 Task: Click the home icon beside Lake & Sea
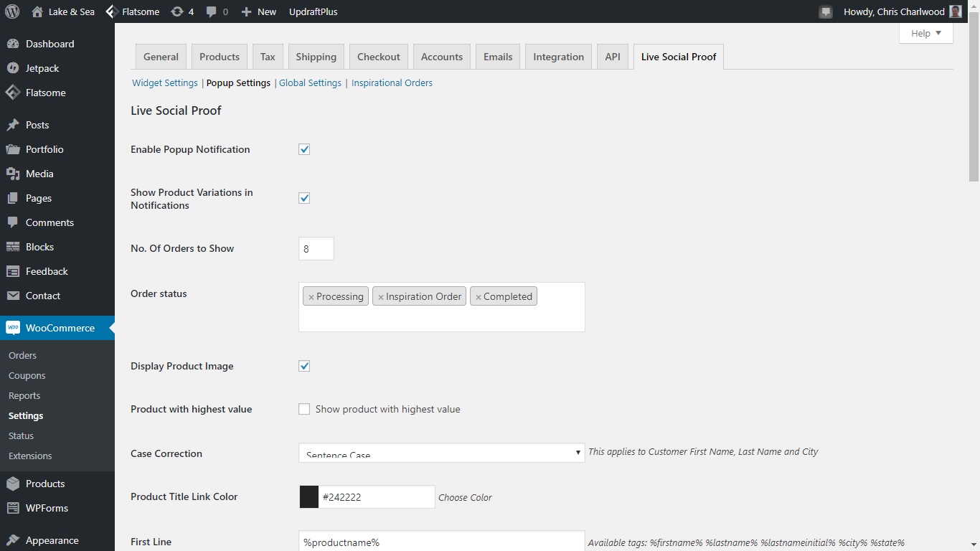37,11
